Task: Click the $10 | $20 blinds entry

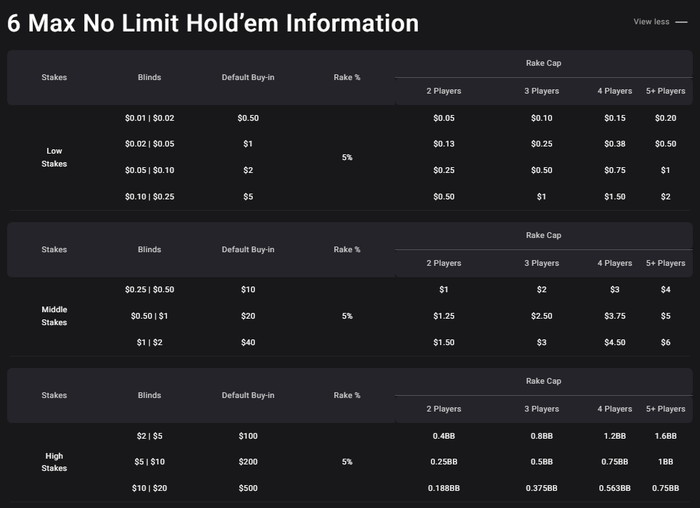Action: click(150, 488)
